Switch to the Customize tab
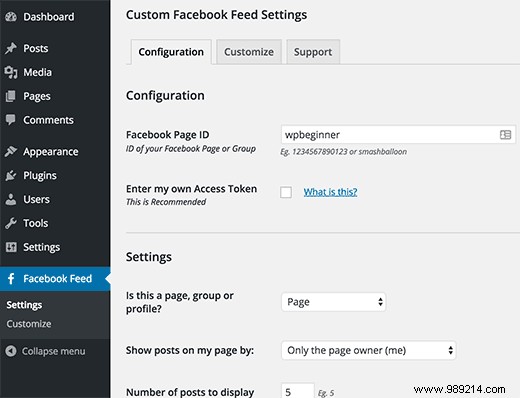 click(x=249, y=52)
